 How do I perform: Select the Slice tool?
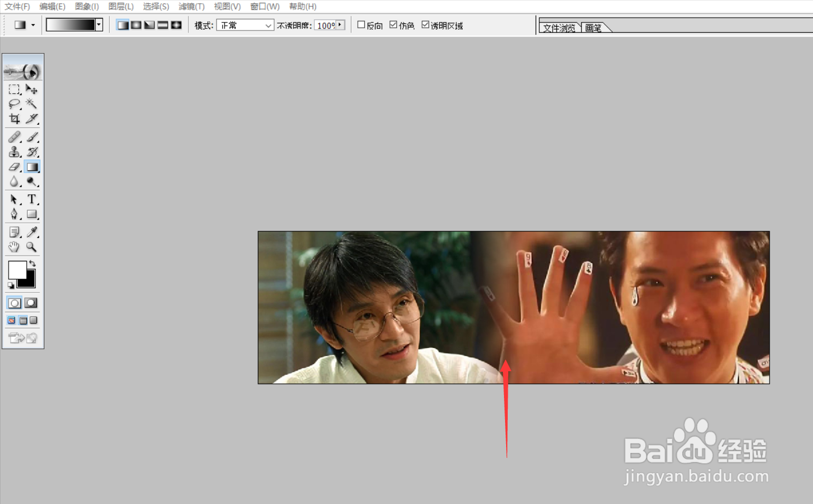(32, 118)
